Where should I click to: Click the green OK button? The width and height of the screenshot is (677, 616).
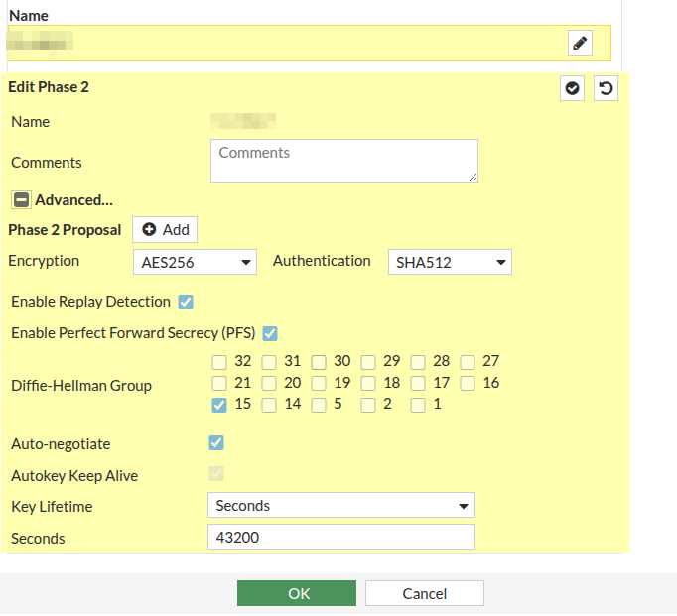297,593
